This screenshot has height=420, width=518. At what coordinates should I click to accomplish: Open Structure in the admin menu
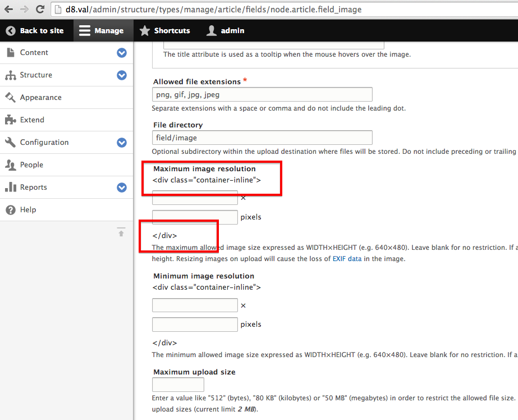(36, 75)
